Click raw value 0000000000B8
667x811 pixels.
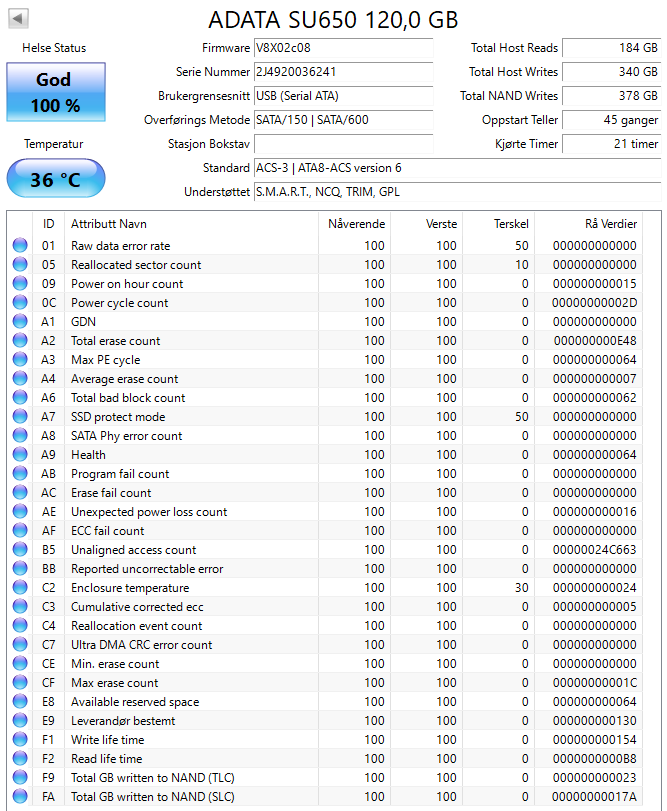(595, 759)
